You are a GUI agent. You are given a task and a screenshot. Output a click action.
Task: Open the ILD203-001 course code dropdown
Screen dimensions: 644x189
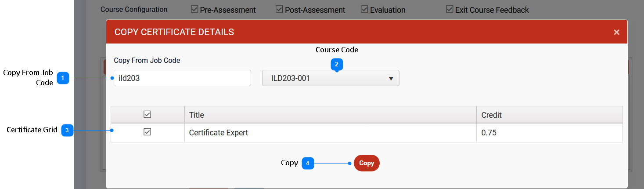tap(331, 79)
